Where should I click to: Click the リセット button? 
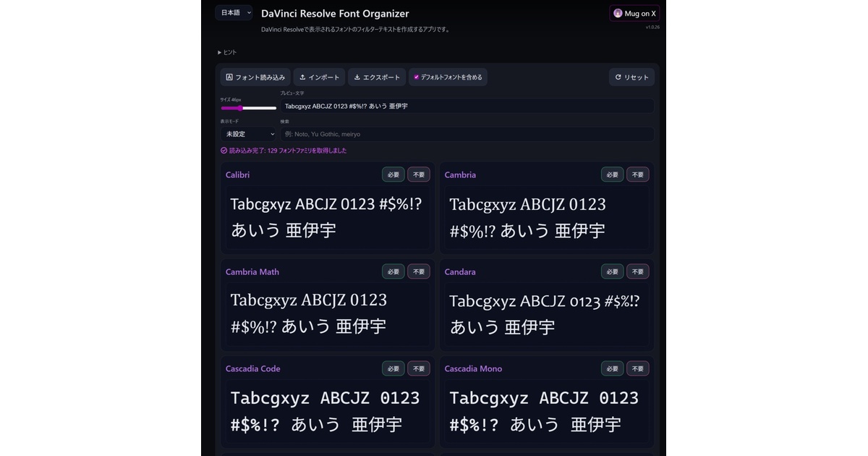(631, 77)
